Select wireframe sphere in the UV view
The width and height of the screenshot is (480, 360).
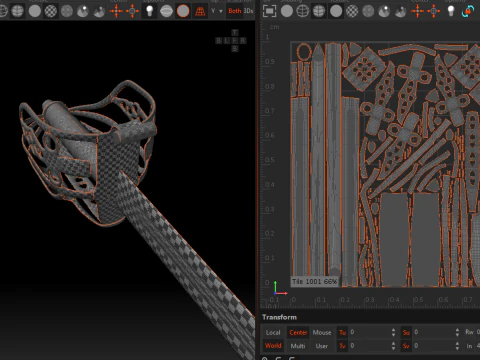click(x=303, y=11)
